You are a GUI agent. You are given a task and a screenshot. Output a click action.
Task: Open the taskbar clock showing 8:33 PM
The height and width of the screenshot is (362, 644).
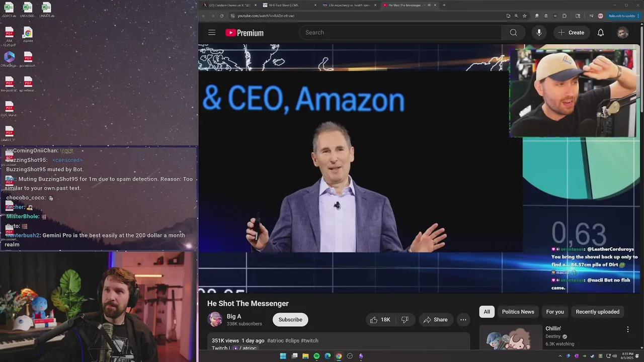tap(627, 355)
